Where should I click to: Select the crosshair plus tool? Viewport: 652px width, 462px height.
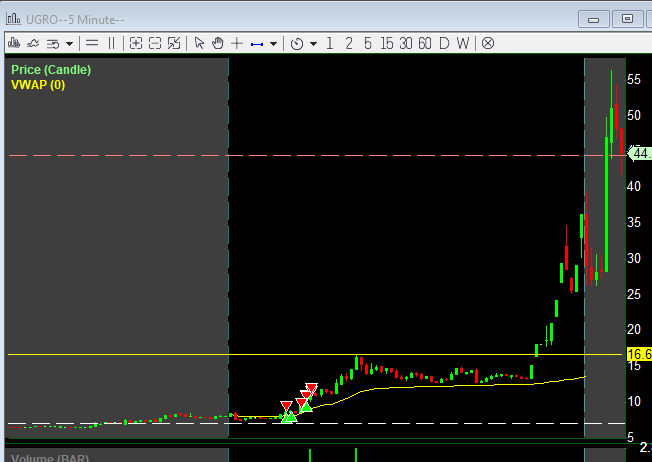(237, 43)
